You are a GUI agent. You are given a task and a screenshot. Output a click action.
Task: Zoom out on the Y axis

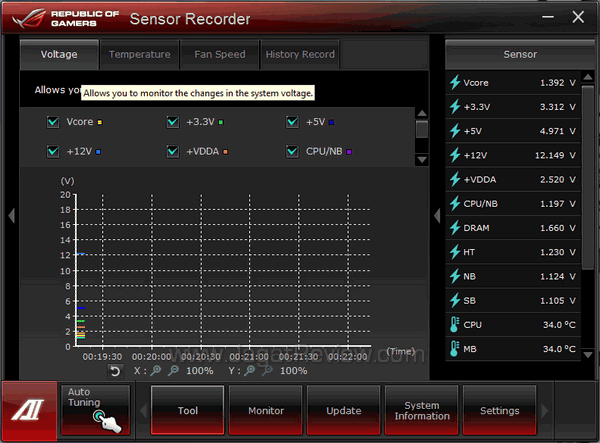pos(265,371)
